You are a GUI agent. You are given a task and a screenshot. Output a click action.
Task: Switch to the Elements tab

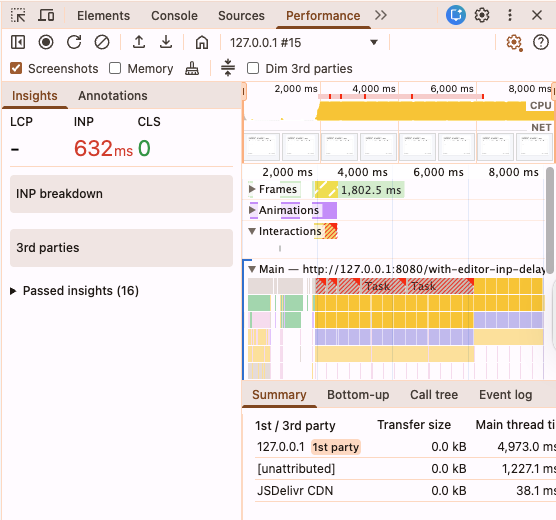click(104, 16)
